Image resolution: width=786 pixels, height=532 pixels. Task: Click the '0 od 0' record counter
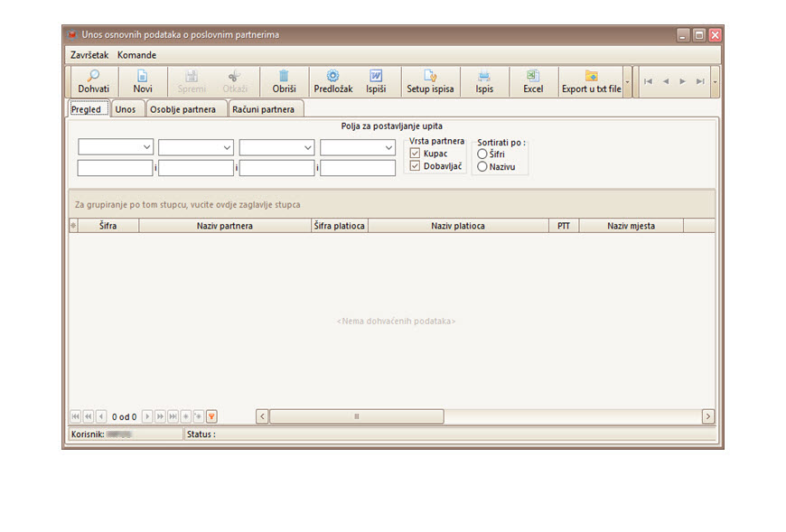pos(124,416)
